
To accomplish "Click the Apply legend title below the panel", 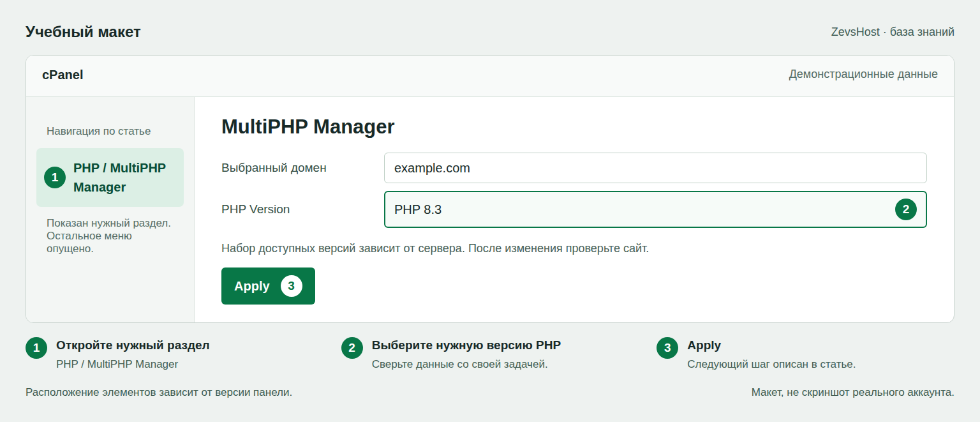I will [704, 345].
